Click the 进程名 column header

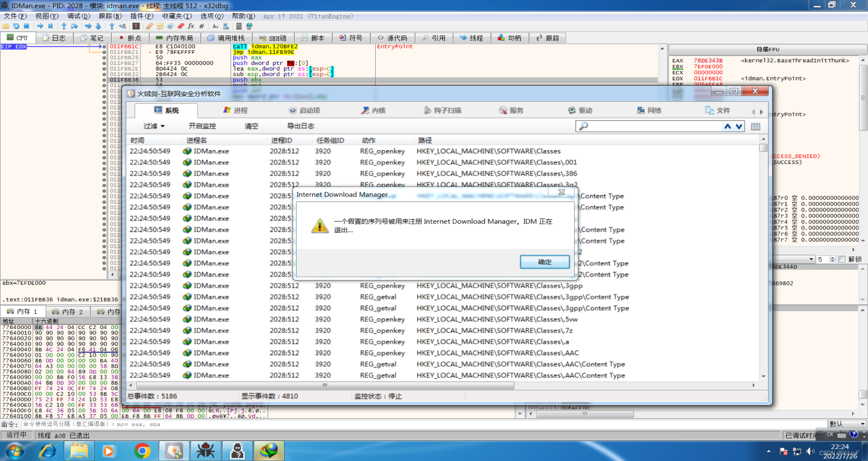pos(225,140)
